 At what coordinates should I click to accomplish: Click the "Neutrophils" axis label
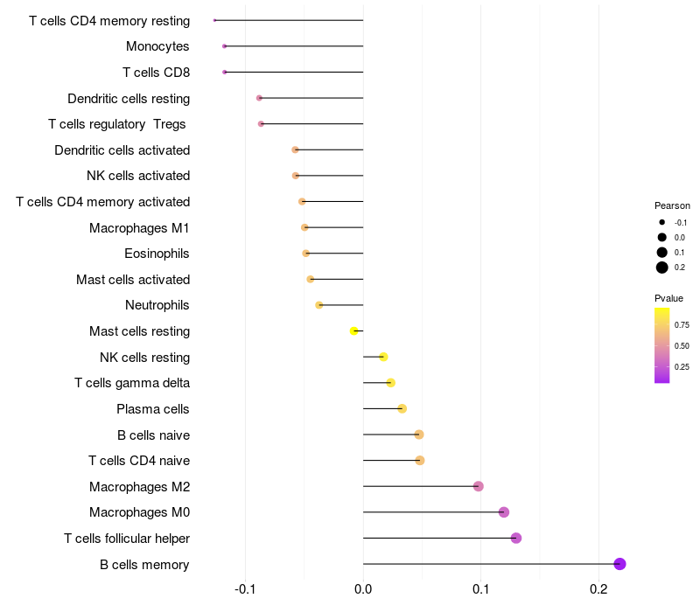pyautogui.click(x=157, y=305)
